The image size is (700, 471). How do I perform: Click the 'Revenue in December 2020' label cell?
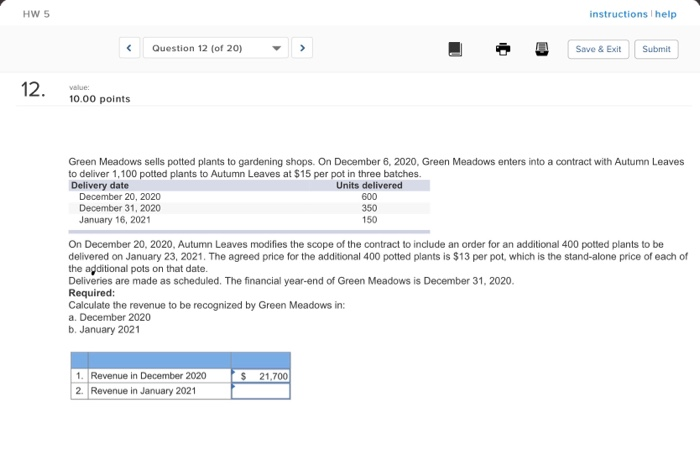tap(159, 376)
